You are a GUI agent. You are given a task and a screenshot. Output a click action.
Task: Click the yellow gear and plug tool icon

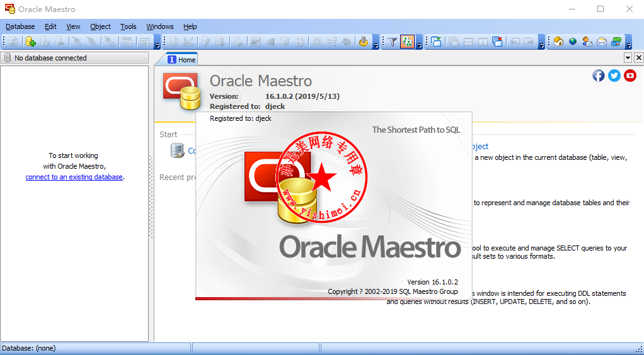coord(364,42)
